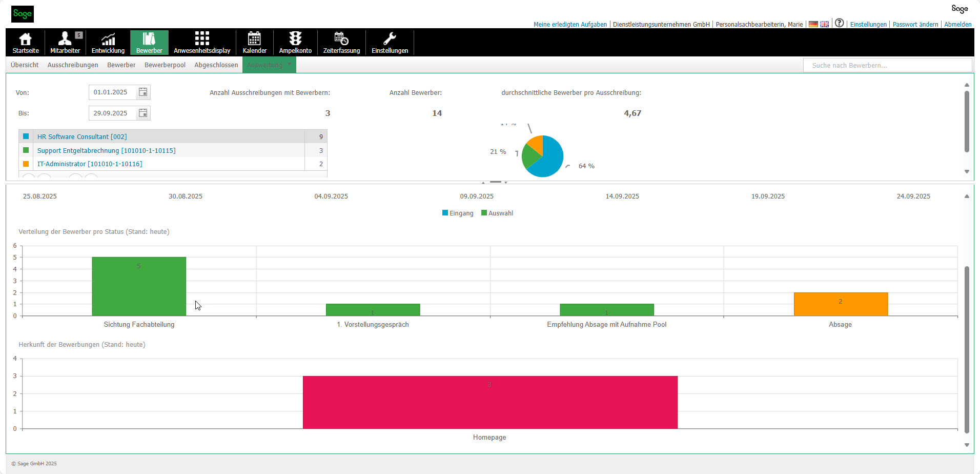Click the help question mark icon
980x474 pixels.
839,23
